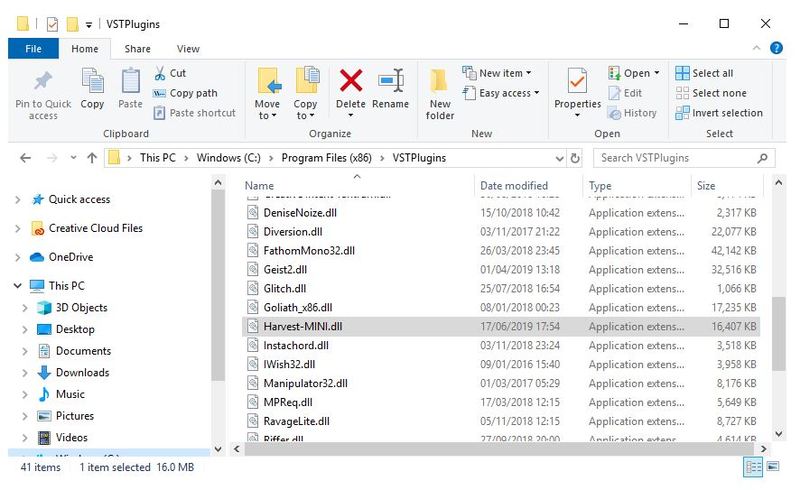Collapse the ribbon with the caret
This screenshot has width=800, height=490.
(x=757, y=48)
